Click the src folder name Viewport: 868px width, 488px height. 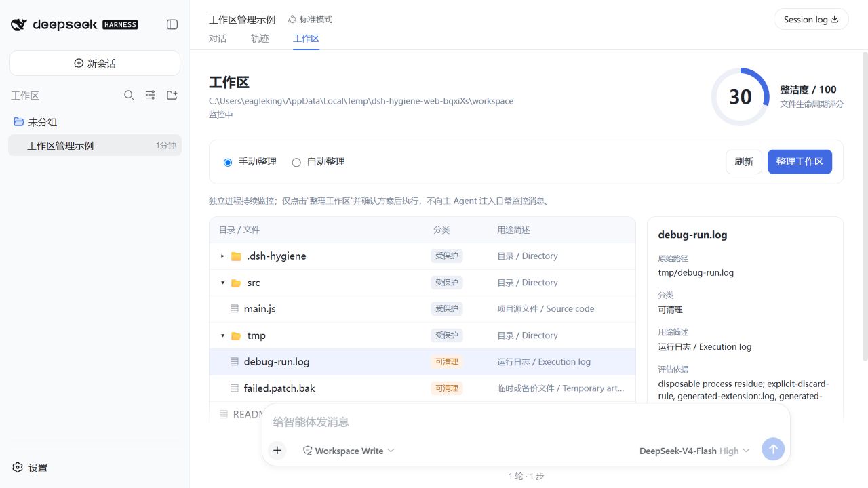coord(254,283)
